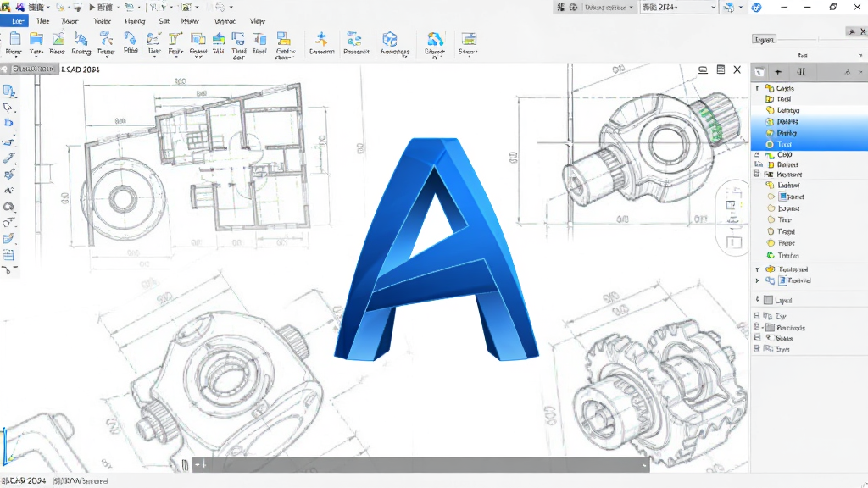Select the top tool in left vertical toolbar
This screenshot has height=488, width=868.
coord(8,91)
